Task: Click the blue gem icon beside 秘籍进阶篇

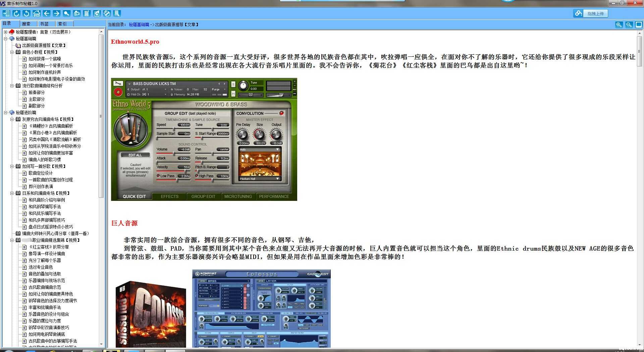Action: 12,113
